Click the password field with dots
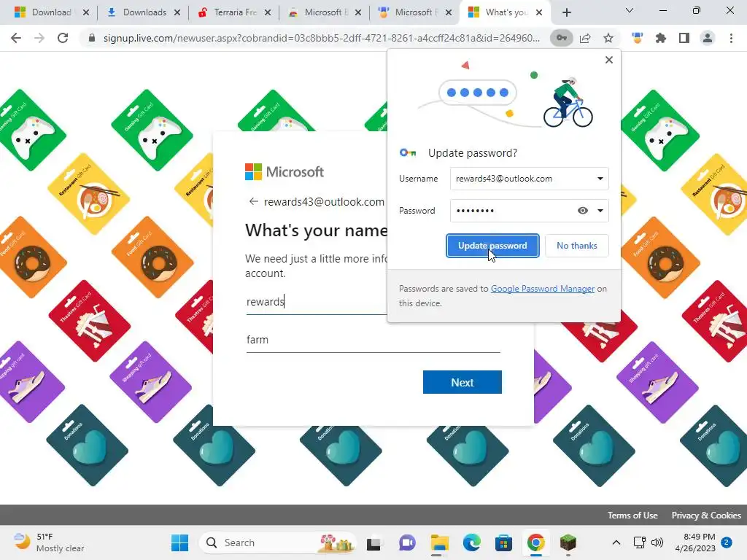747x560 pixels. click(530, 211)
